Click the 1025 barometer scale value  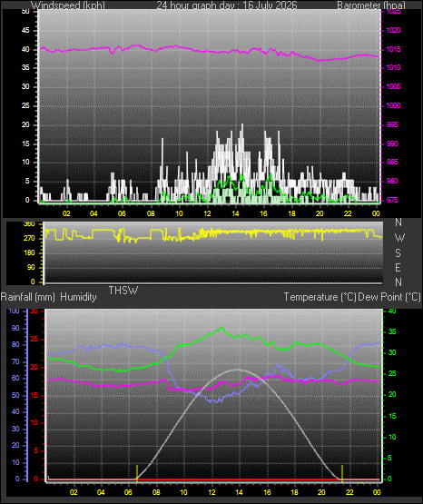pos(393,12)
